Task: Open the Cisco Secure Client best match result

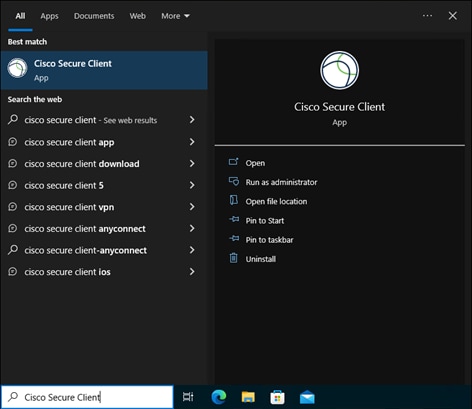Action: 104,70
